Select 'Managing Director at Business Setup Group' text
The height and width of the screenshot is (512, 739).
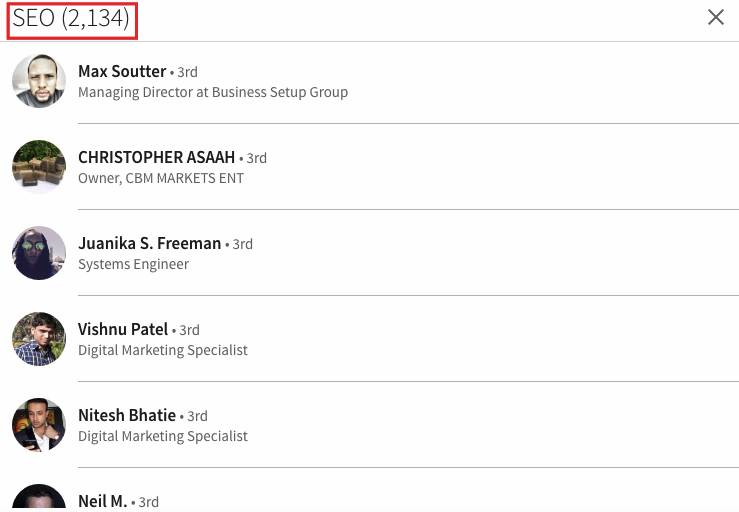[x=213, y=92]
